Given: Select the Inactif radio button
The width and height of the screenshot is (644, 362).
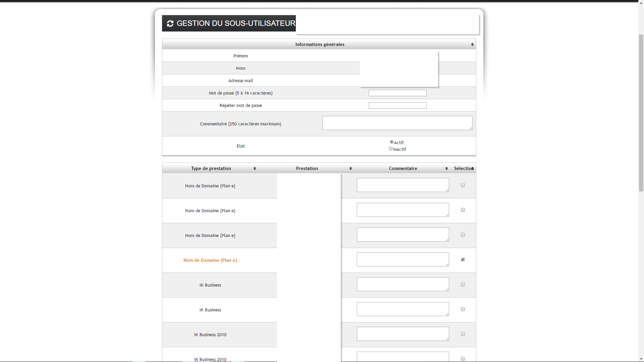Looking at the screenshot, I should pos(390,149).
